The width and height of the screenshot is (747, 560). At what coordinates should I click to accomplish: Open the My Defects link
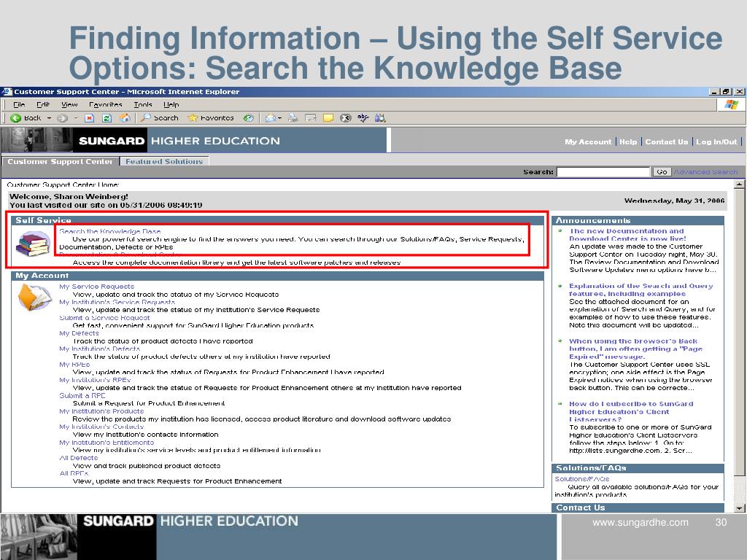(79, 332)
